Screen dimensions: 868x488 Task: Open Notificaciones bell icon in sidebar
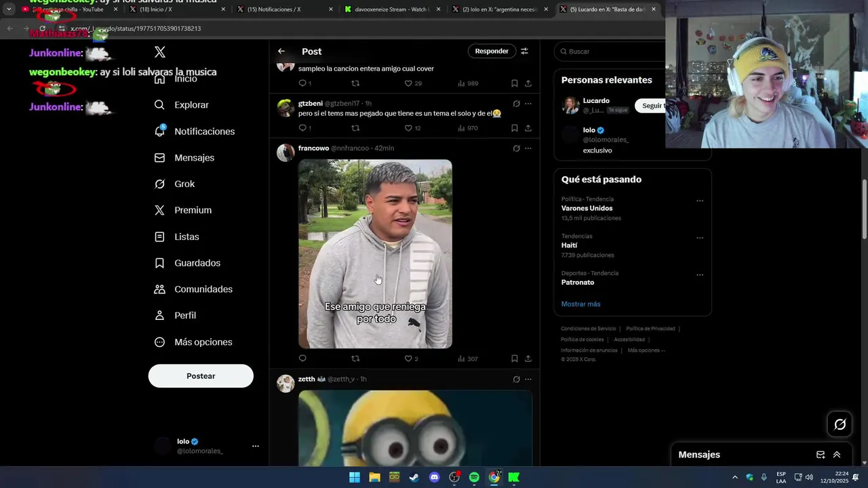(159, 131)
